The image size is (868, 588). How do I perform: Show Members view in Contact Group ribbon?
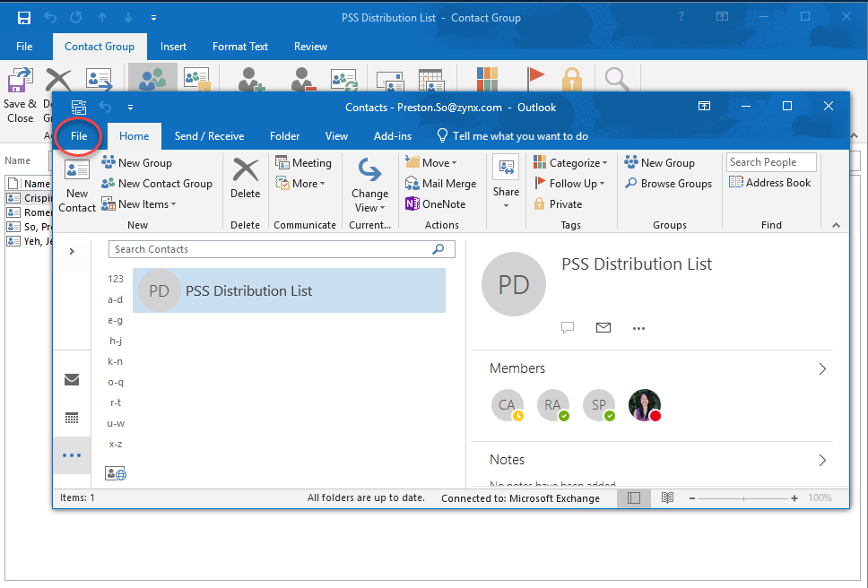coord(152,77)
